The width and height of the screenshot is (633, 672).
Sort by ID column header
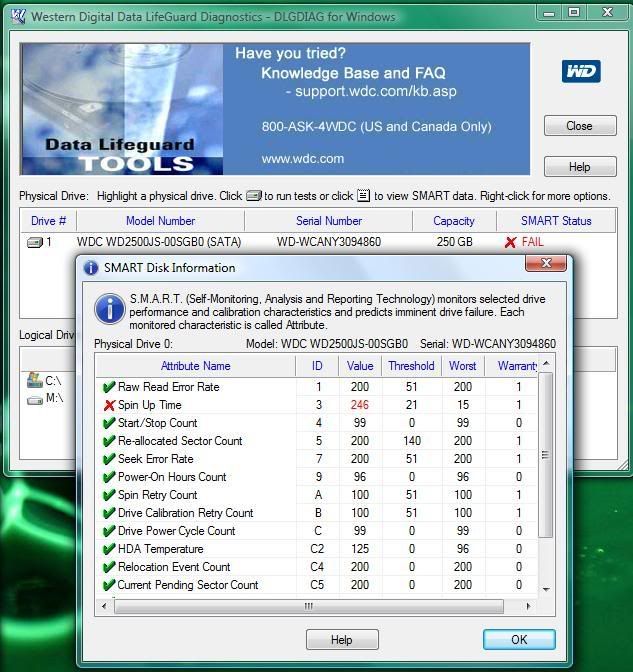pyautogui.click(x=317, y=366)
